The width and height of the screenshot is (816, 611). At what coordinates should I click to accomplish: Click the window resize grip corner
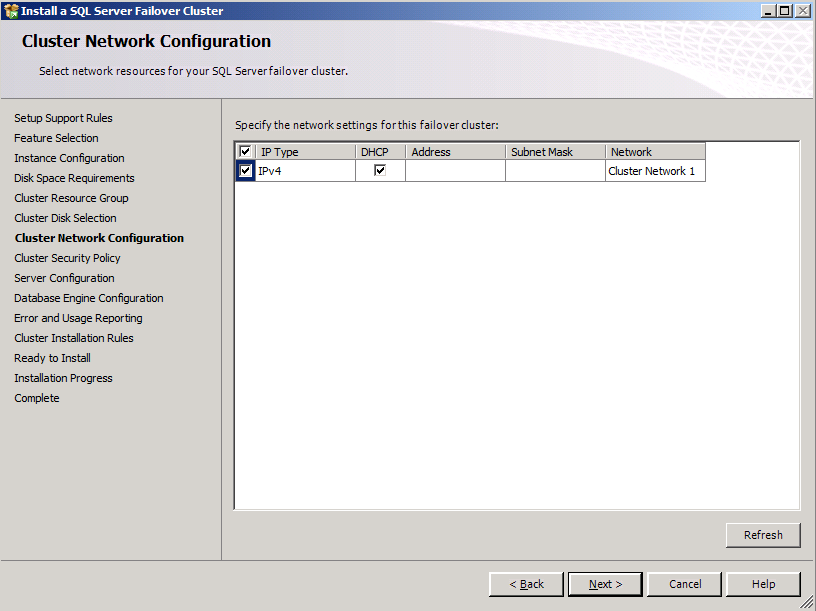(x=808, y=603)
